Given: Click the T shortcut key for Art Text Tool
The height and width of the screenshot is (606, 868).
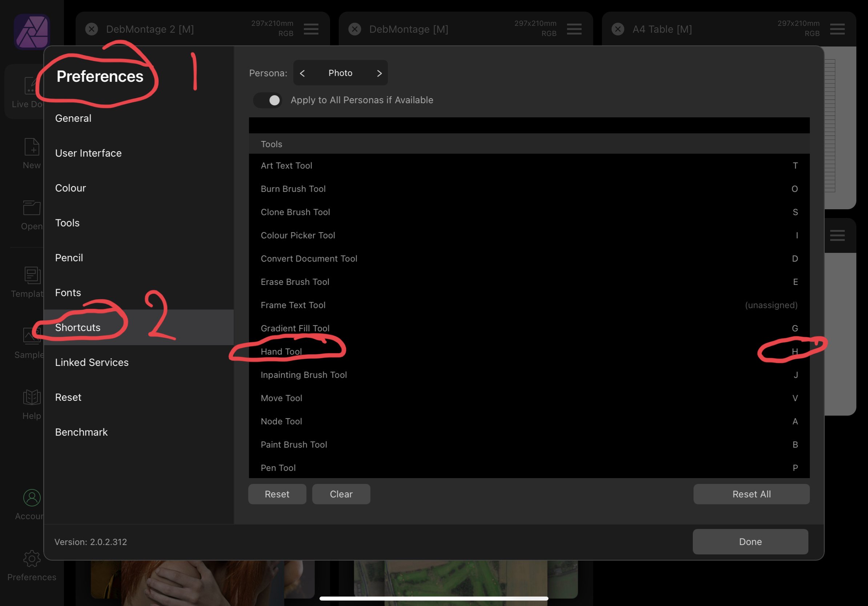Looking at the screenshot, I should 795,165.
